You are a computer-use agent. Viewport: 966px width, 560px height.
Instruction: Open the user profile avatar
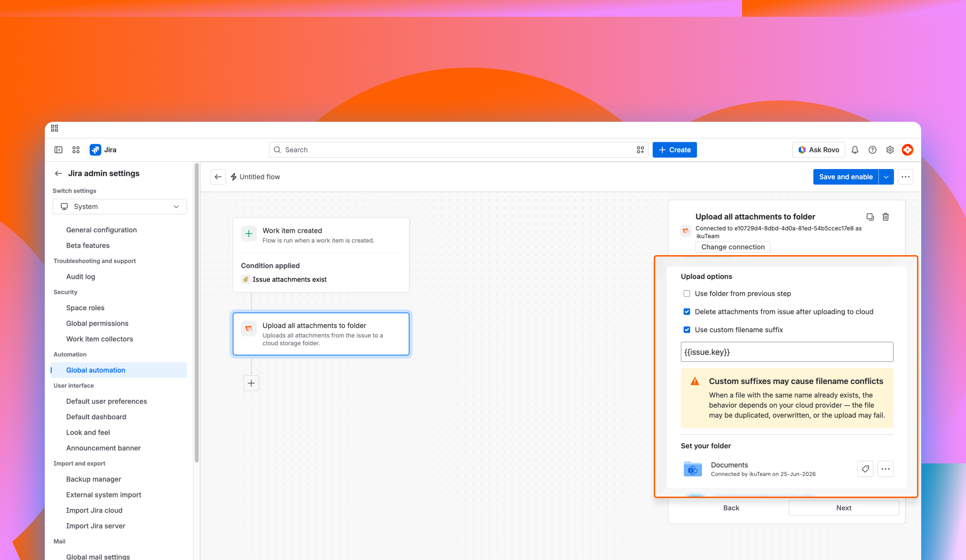[908, 150]
